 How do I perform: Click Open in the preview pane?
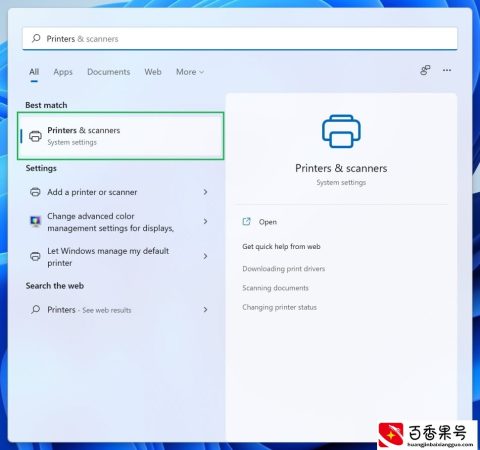pyautogui.click(x=268, y=222)
